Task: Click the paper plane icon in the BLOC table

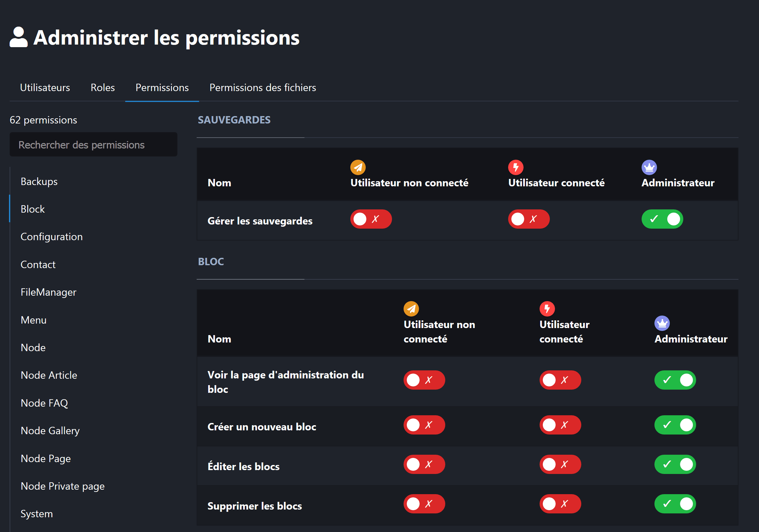Action: (x=411, y=308)
